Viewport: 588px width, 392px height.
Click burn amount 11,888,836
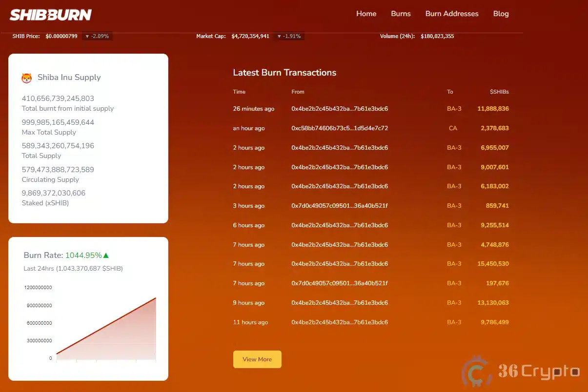coord(493,109)
